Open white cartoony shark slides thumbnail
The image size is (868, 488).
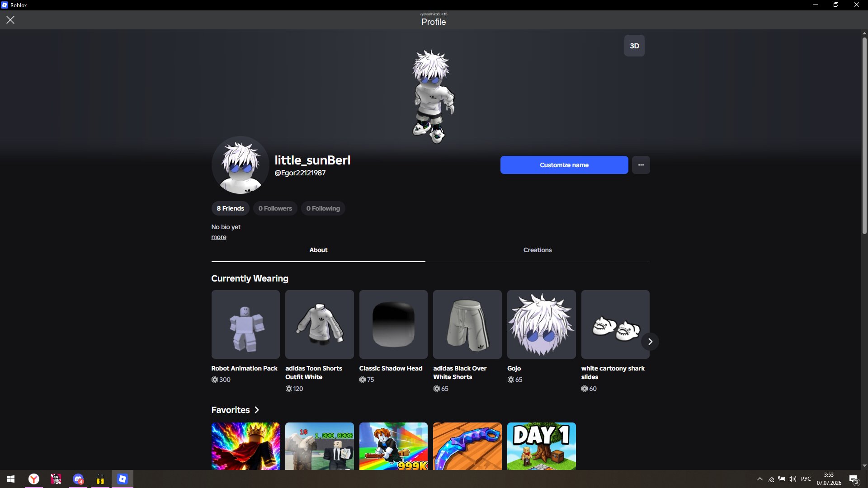click(615, 324)
